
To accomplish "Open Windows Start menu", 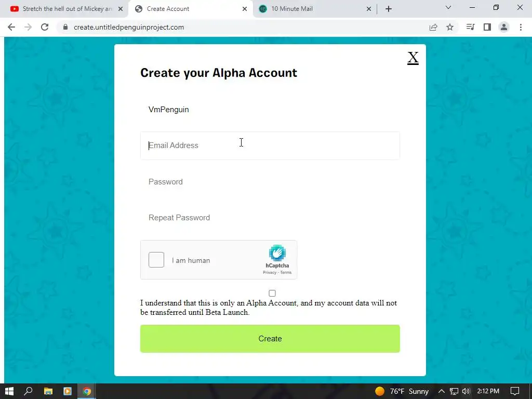I will coord(9,391).
